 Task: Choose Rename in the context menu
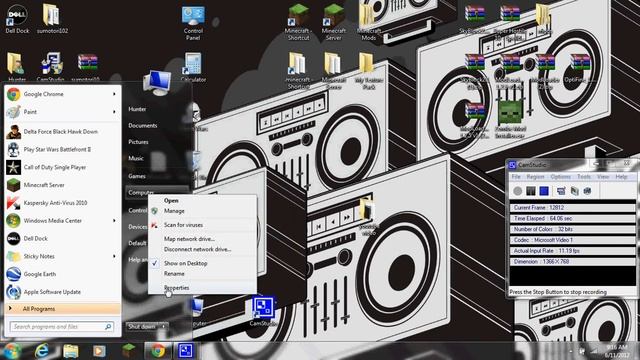tap(202, 273)
